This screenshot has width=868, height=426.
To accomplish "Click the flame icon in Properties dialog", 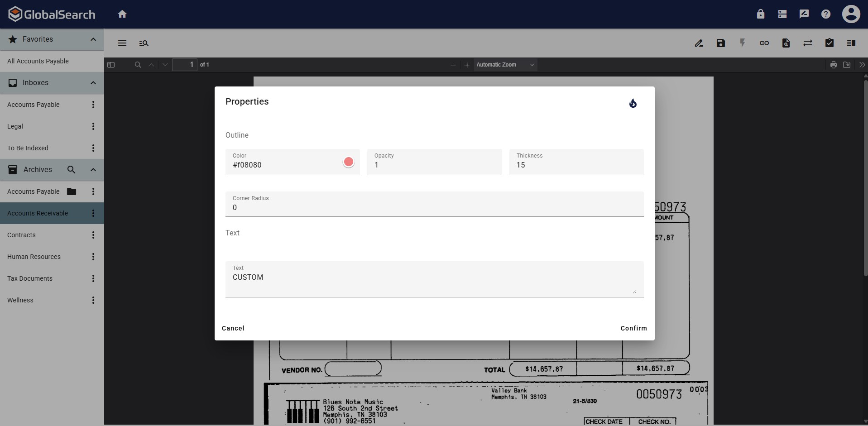I will click(x=633, y=104).
